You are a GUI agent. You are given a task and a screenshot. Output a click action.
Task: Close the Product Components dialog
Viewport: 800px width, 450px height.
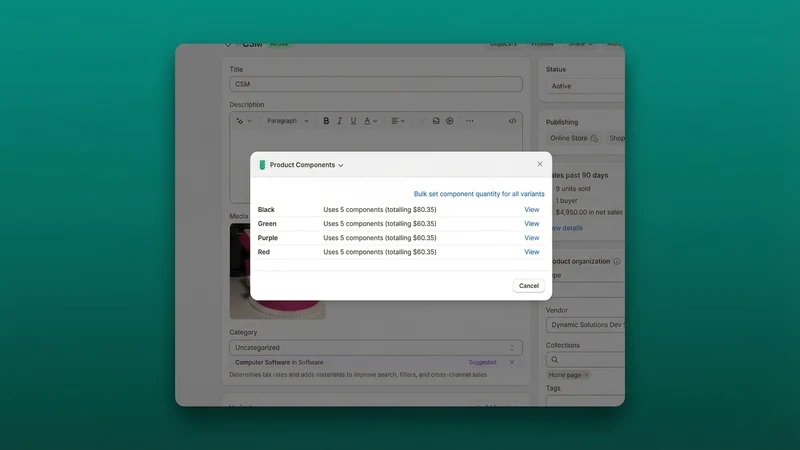[539, 164]
